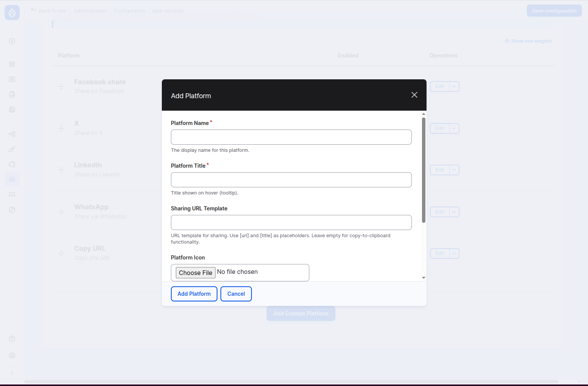Viewport: 588px width, 386px height.
Task: Open the Extend puzzle-piece icon
Action: [x=12, y=164]
